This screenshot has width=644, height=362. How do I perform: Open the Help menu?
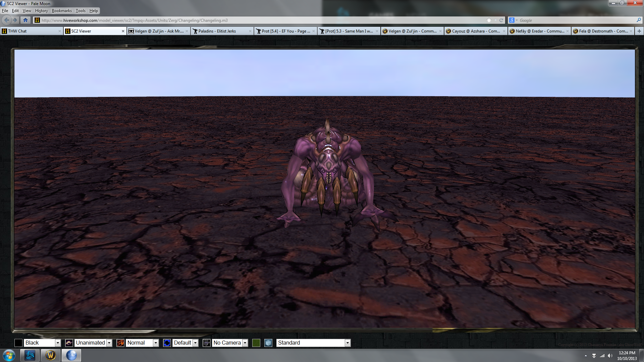click(x=94, y=11)
